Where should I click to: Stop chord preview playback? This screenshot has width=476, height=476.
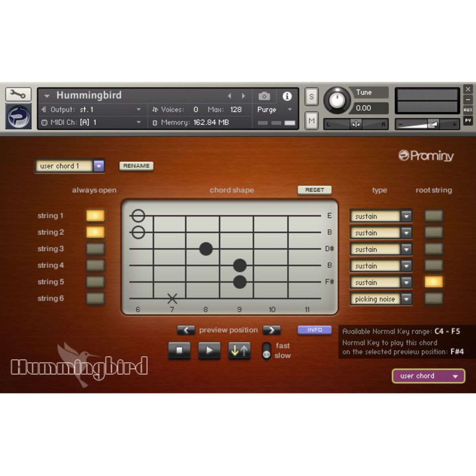(179, 351)
